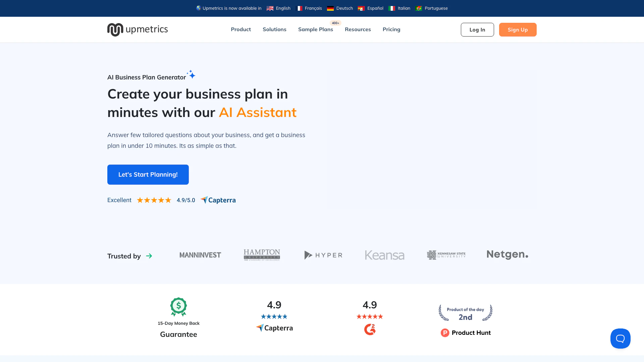Viewport: 644px width, 362px height.
Task: Click the green arrow next to Trusted by
Action: (x=149, y=256)
